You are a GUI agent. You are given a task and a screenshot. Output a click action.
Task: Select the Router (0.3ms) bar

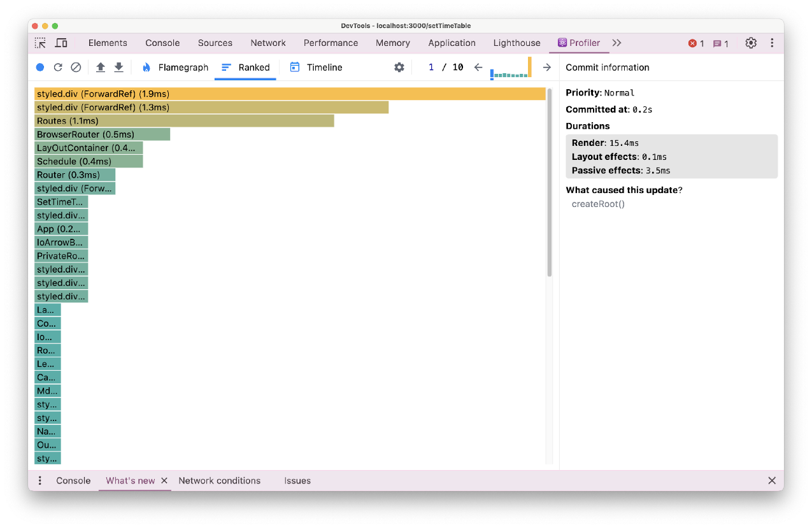75,175
